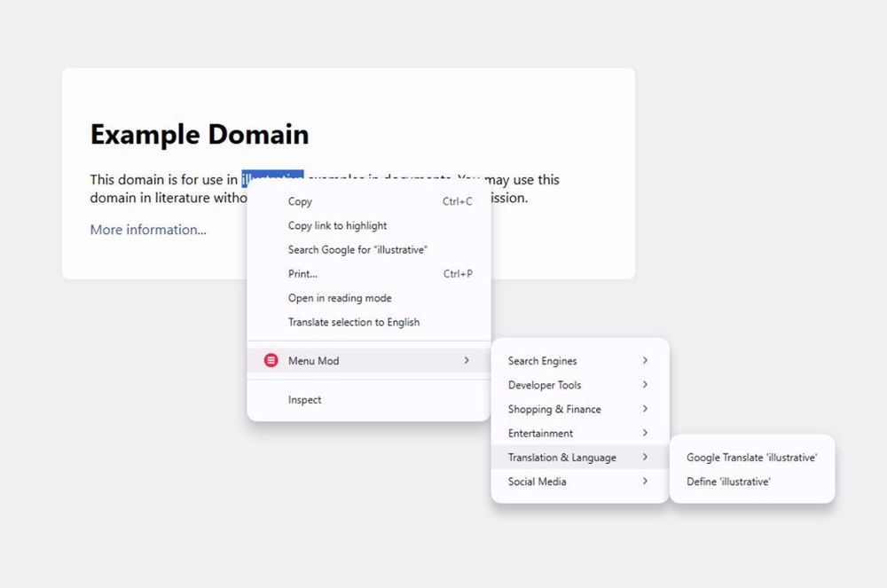Expand the Shopping & Finance chevron
The image size is (887, 588).
[645, 409]
